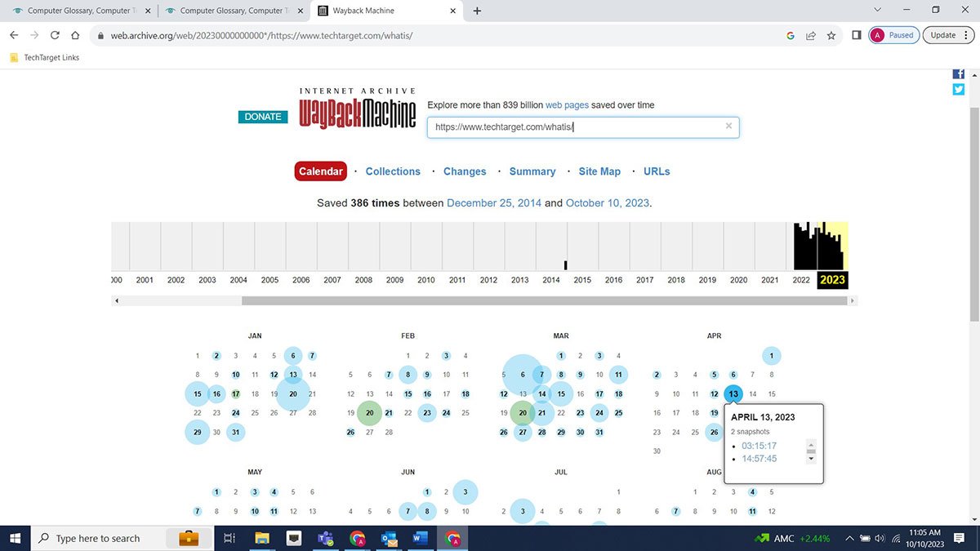Select the Facebook share icon
980x551 pixels.
[x=957, y=73]
